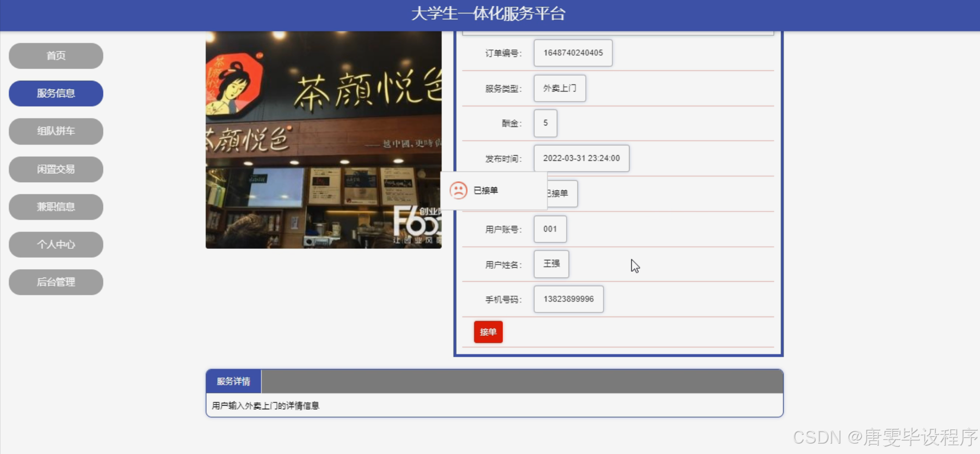Click the 手机号码 label
This screenshot has width=980, height=454.
click(503, 299)
